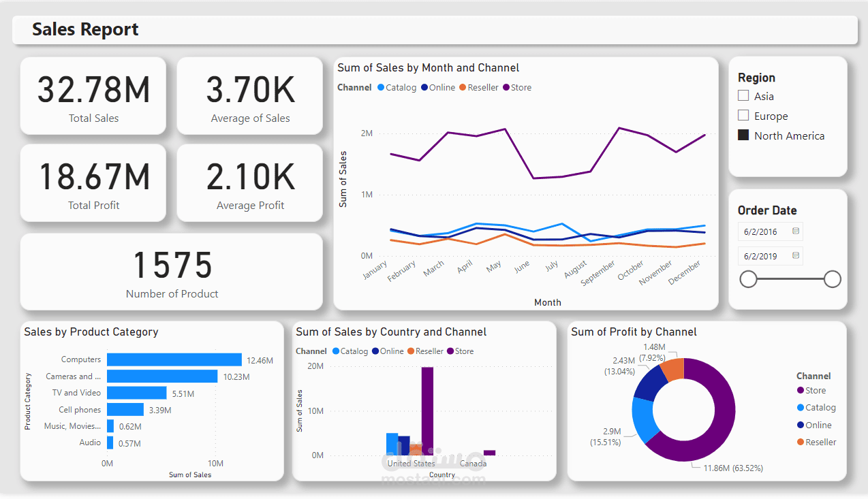Image resolution: width=868 pixels, height=499 pixels.
Task: Check the Asia region checkbox
Action: tap(742, 95)
